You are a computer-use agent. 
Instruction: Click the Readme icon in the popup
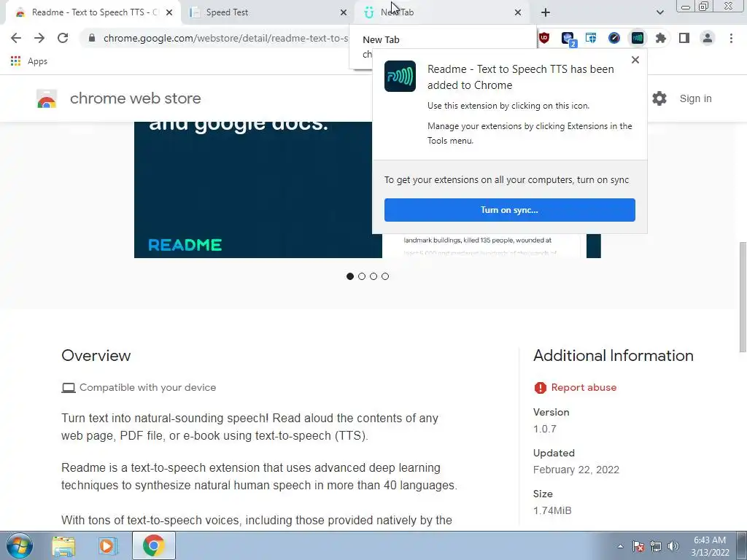point(400,76)
